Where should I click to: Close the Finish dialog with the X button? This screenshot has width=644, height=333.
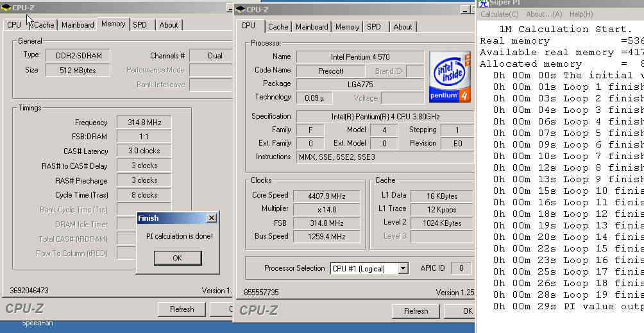212,218
